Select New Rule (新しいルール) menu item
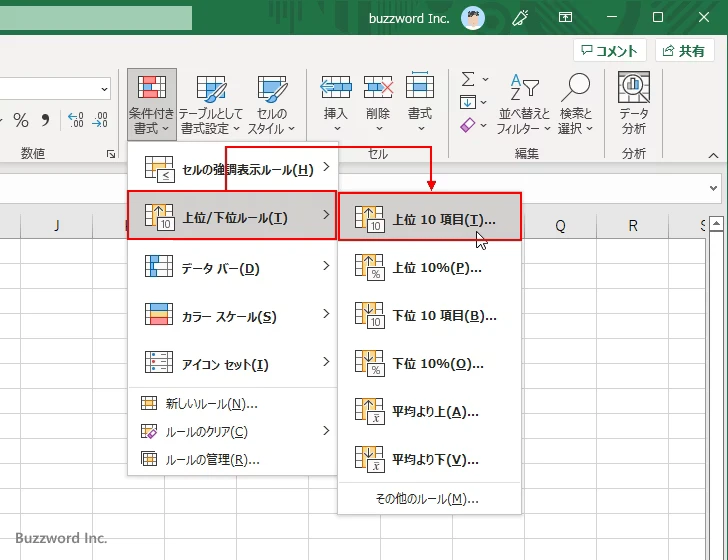This screenshot has width=728, height=560. click(233, 404)
